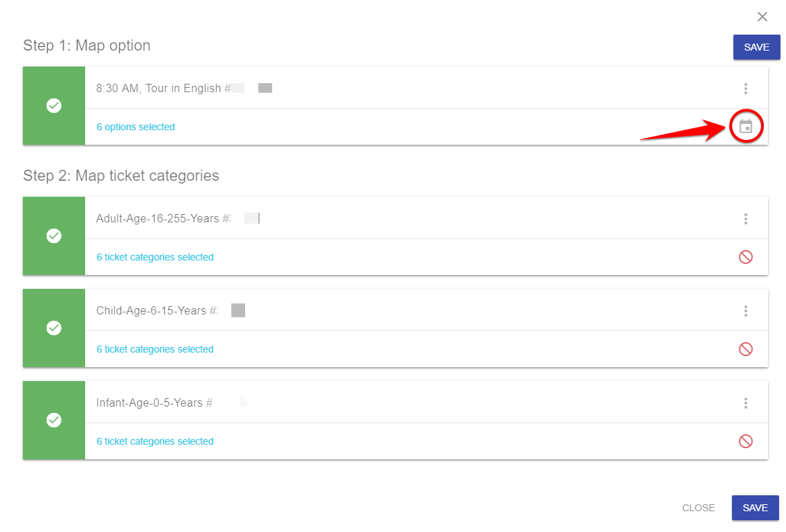Open three-dot menu for Infant-Age-0-5-Years
This screenshot has width=786, height=532.
746,403
